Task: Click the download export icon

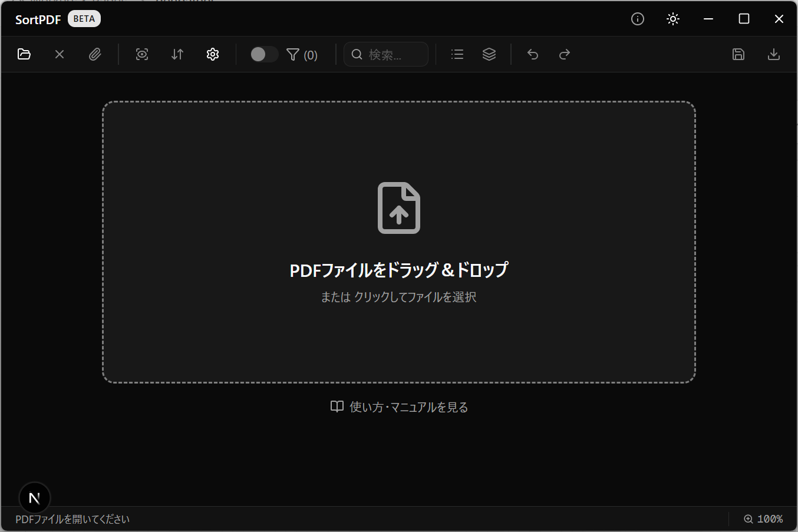Action: click(774, 54)
